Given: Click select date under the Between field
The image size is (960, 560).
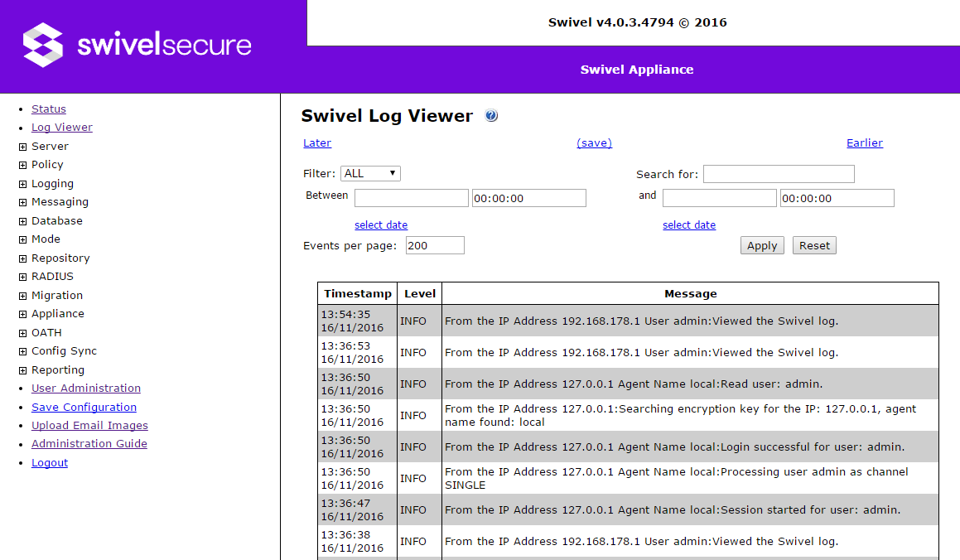Looking at the screenshot, I should click(381, 224).
